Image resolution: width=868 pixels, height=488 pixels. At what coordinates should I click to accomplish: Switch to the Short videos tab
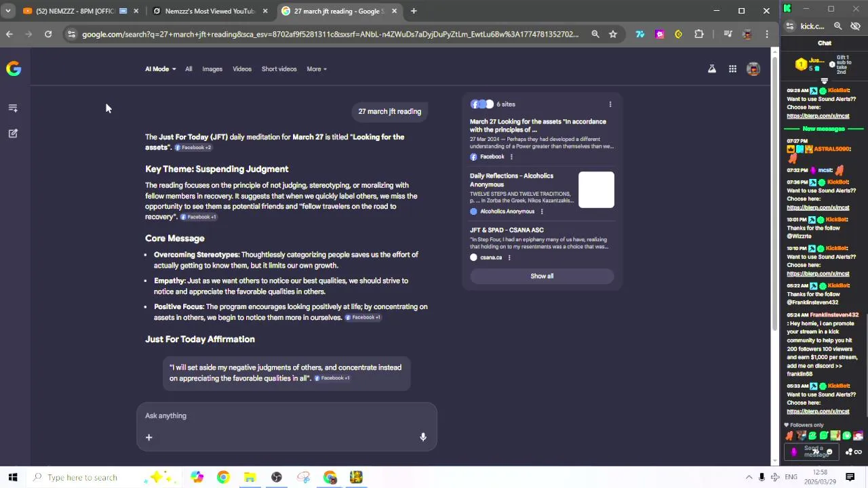point(279,68)
